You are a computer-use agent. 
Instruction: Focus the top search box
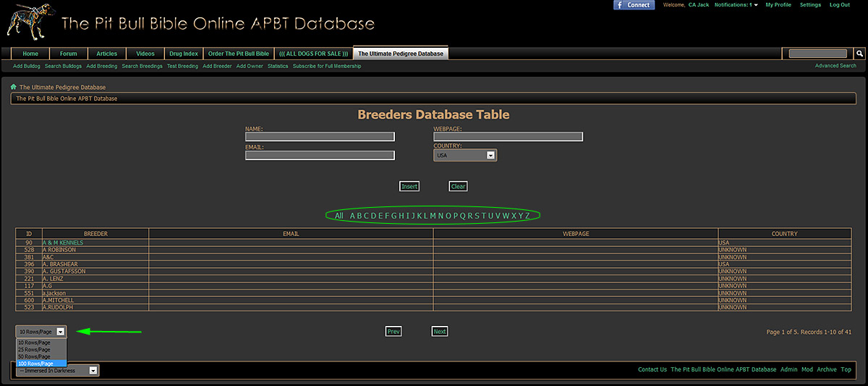tap(817, 54)
